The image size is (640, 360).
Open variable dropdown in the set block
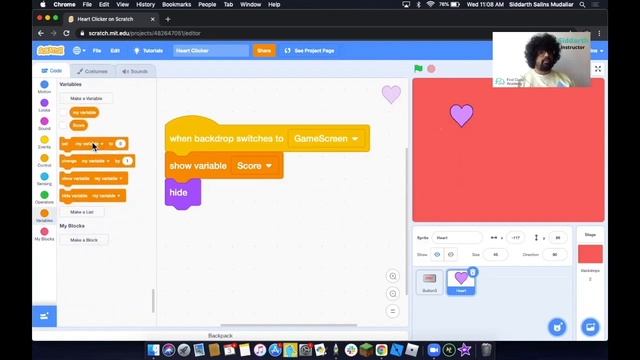click(x=89, y=144)
